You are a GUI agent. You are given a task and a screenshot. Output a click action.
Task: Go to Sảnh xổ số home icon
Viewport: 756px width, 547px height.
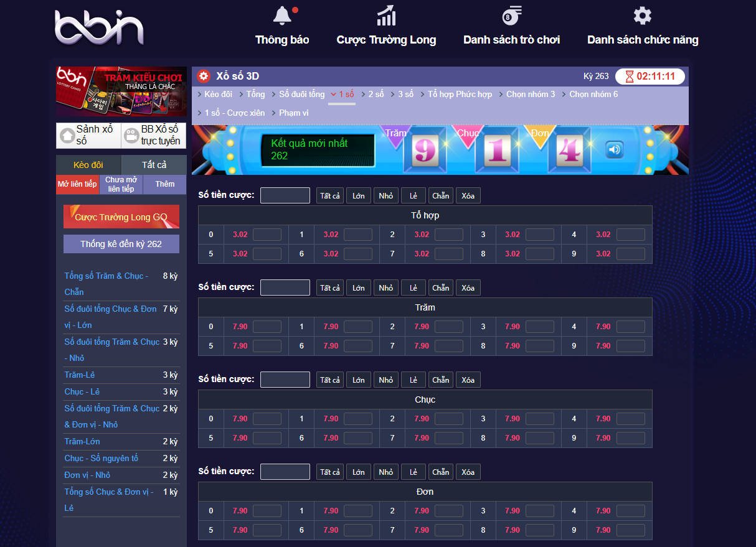click(67, 135)
